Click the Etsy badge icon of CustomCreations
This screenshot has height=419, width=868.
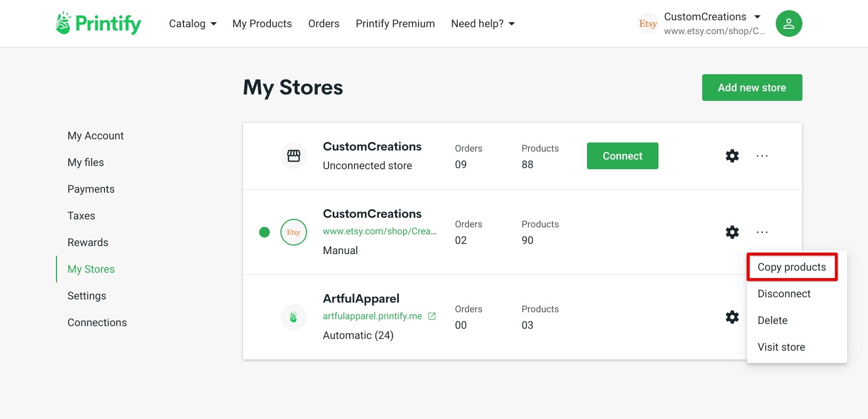pos(294,232)
